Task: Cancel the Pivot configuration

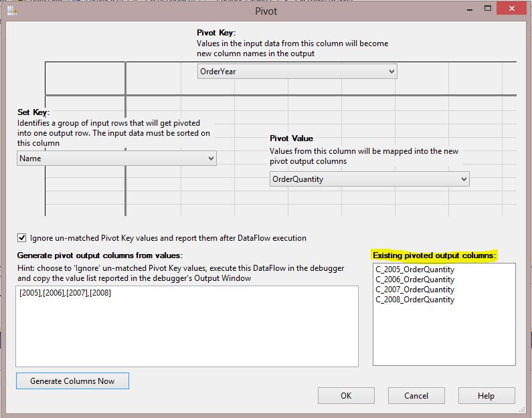Action: [416, 395]
